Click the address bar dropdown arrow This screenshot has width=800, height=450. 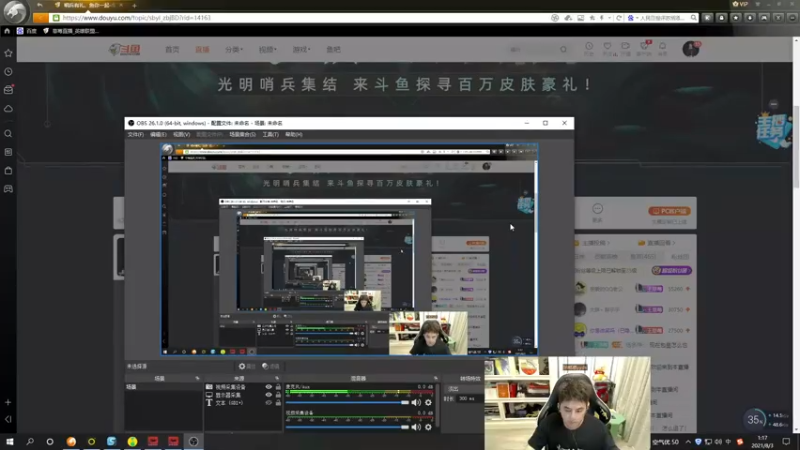[x=609, y=18]
